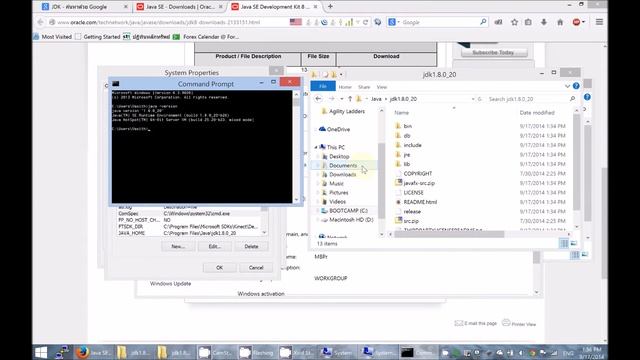This screenshot has height=360, width=640.
Task: Select the javafx-src.zip file
Action: coord(419,183)
